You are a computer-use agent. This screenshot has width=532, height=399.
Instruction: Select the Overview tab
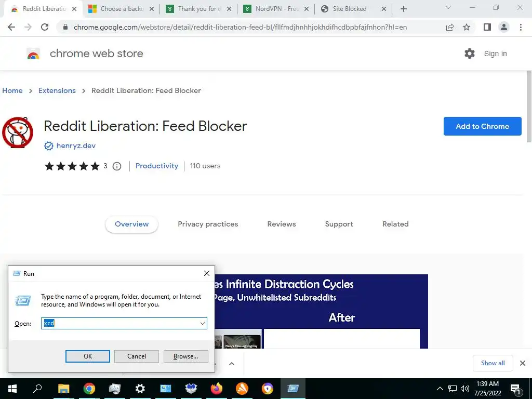131,224
